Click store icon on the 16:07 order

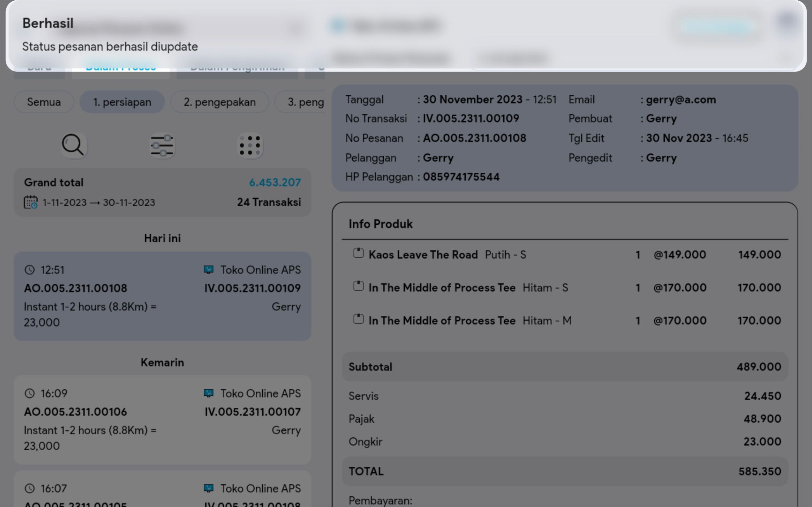209,488
